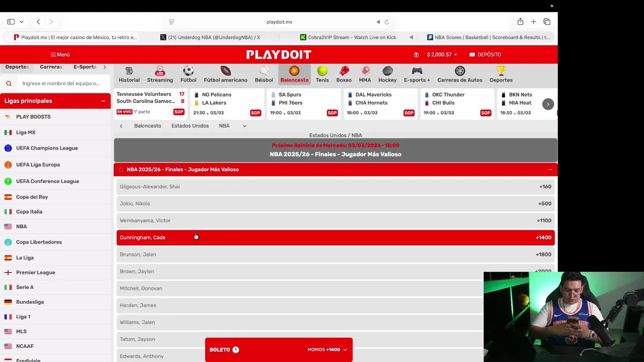The width and height of the screenshot is (644, 362).
Task: Mute audio on Cobra2VIP Kick tab
Action: (412, 37)
